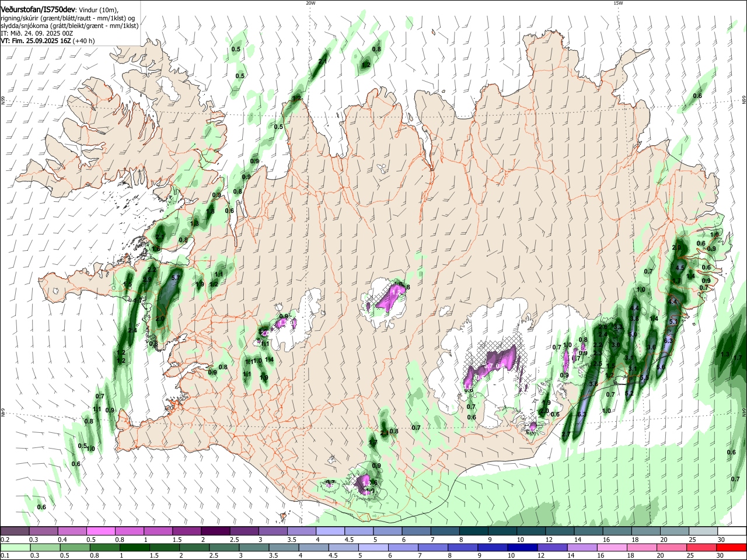Choose the darkest green 1 swatch in lower legend row
747x560 pixels.
tap(135, 548)
